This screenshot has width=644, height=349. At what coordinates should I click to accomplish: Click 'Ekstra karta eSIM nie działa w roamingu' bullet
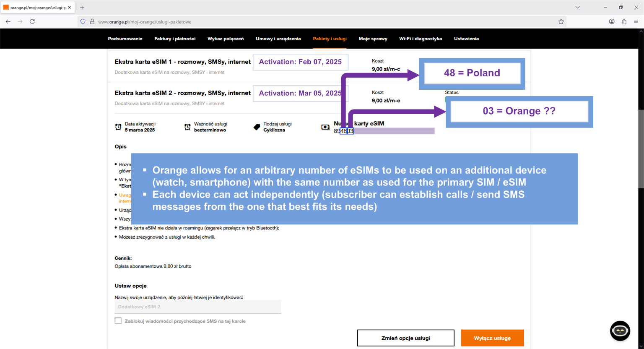(x=199, y=228)
